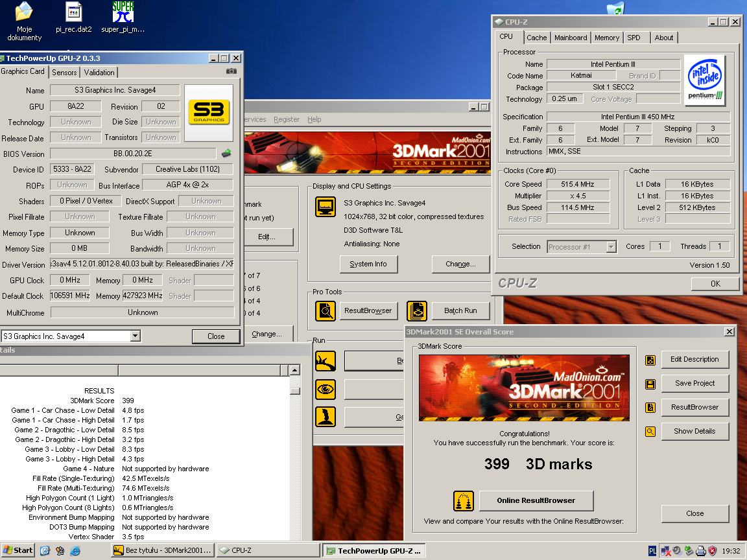The height and width of the screenshot is (560, 747).
Task: Click the Edit Description icon in score window
Action: coord(650,360)
